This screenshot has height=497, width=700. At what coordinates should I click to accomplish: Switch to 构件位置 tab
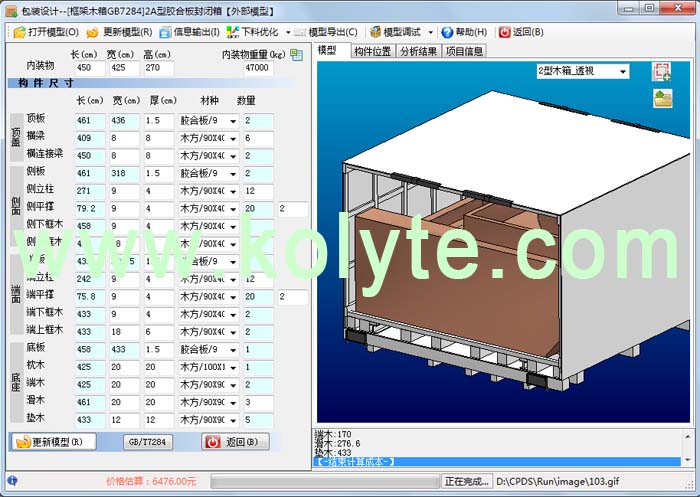373,51
